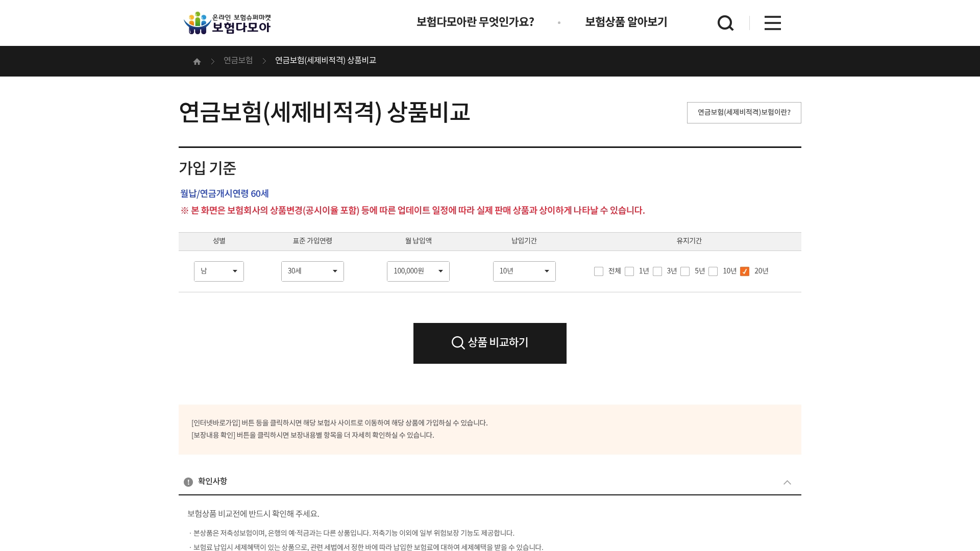The height and width of the screenshot is (551, 980).
Task: Open the hamburger navigation menu
Action: click(x=772, y=22)
